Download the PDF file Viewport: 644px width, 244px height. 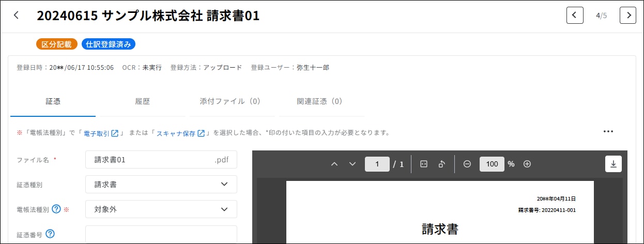tap(614, 164)
